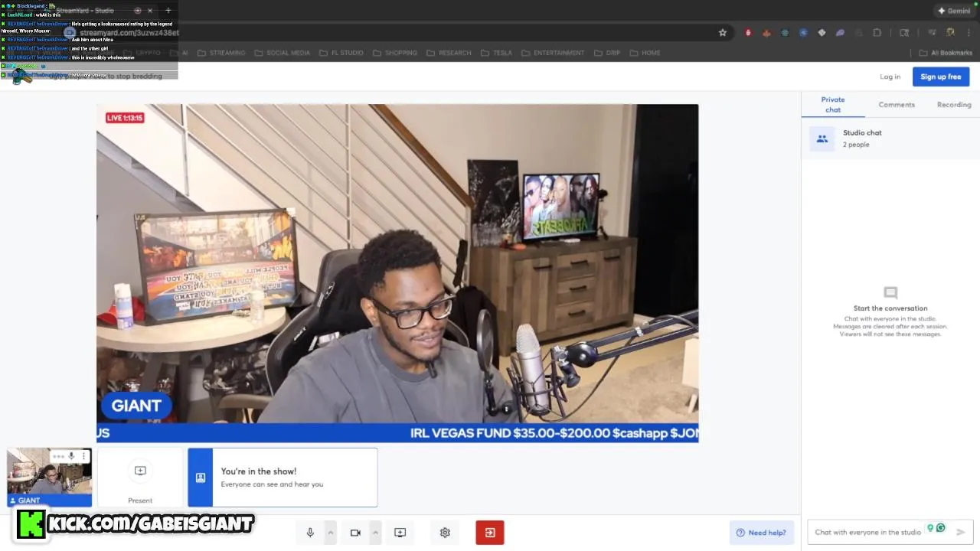Close the StreamYard - Studio tab
The image size is (980, 551).
click(x=150, y=11)
